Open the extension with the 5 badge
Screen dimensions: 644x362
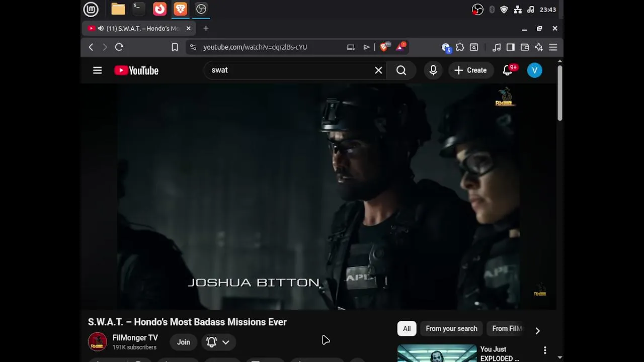(x=446, y=47)
